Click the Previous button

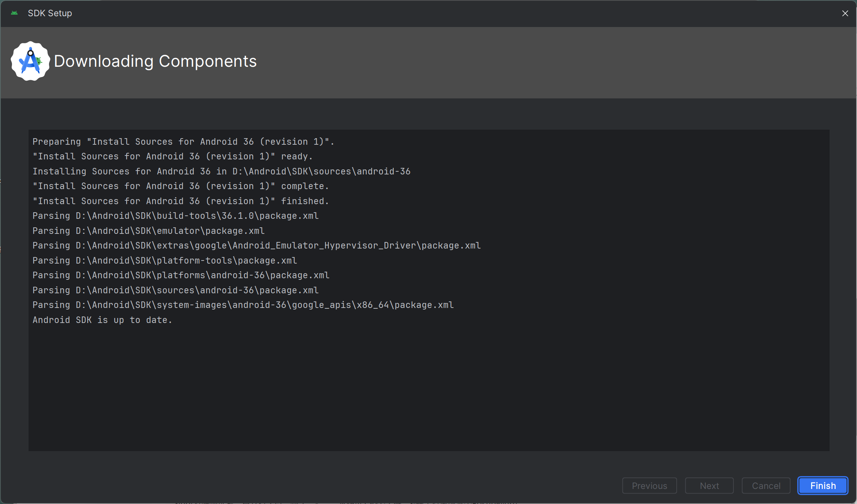pyautogui.click(x=649, y=485)
